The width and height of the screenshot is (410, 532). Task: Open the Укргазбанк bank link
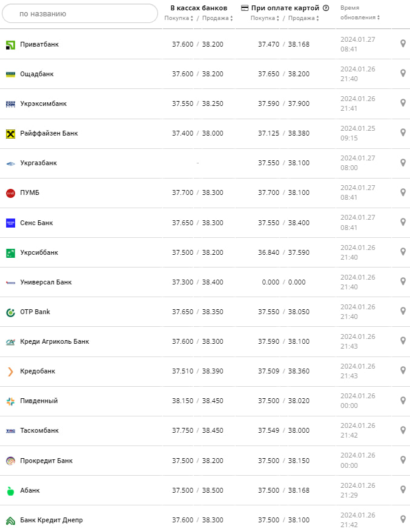[39, 163]
